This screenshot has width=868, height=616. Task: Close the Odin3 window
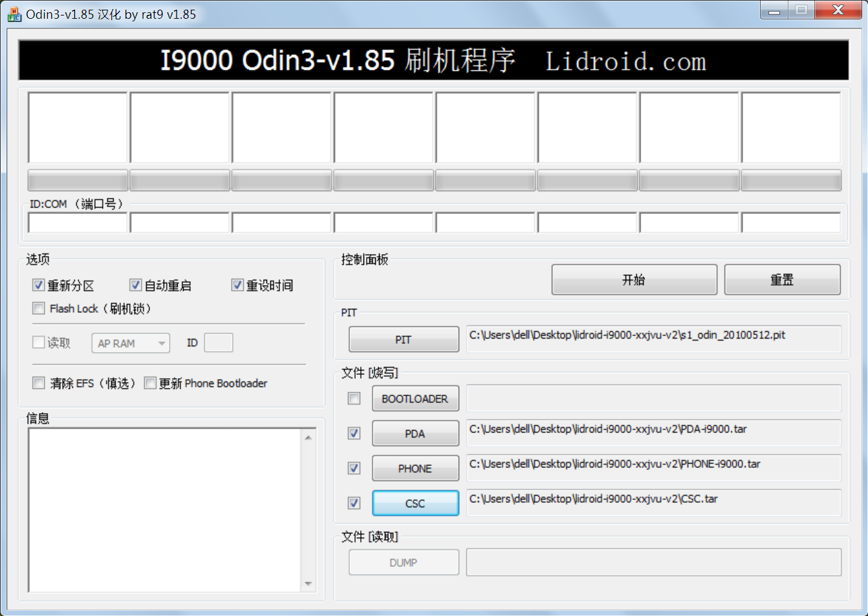pos(838,10)
